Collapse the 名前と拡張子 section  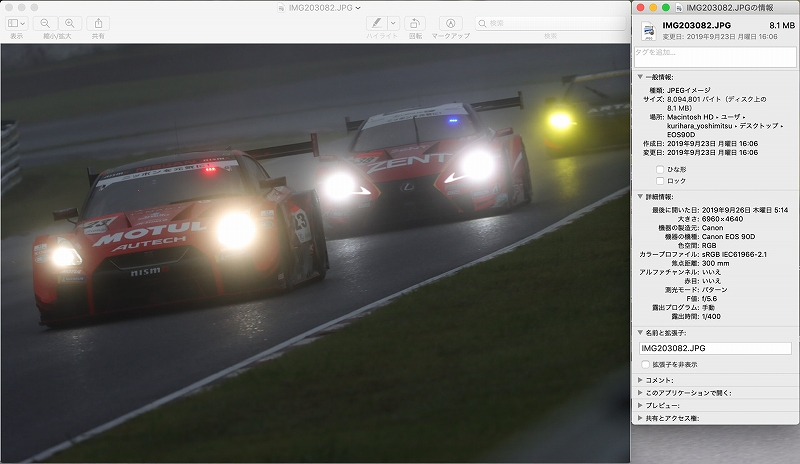click(640, 332)
